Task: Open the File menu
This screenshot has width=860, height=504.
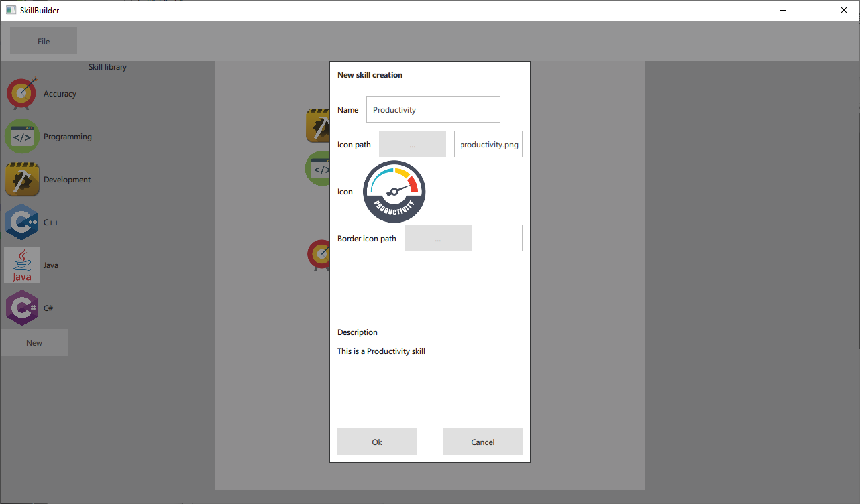Action: 44,42
